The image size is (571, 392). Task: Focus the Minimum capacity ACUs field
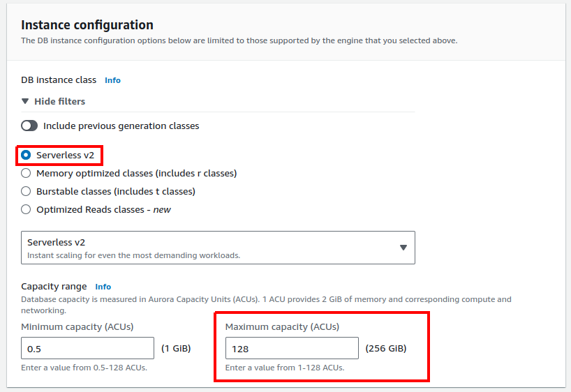tap(87, 348)
